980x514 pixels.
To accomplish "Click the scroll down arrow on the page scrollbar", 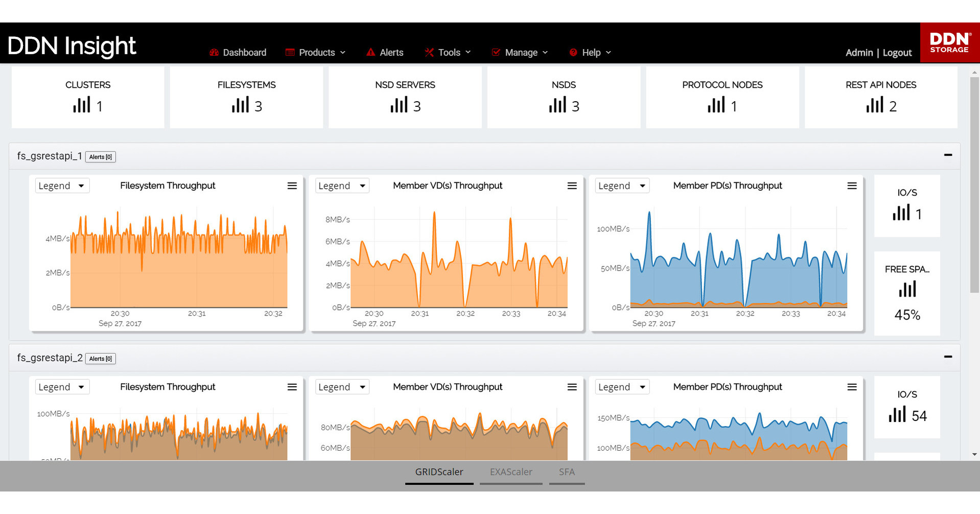I will (x=974, y=454).
